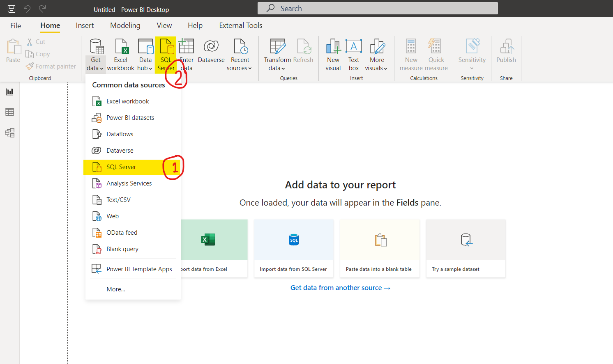Choose Blank query from the menu

point(133,249)
